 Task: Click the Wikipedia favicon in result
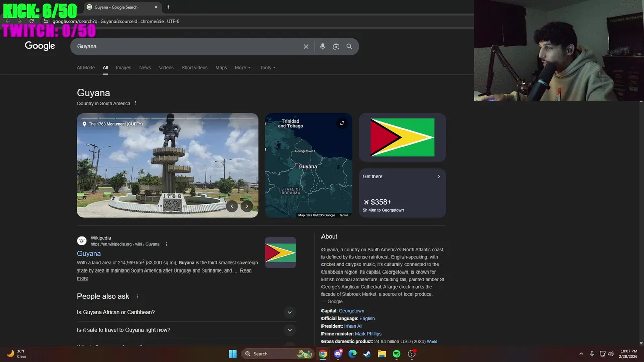point(82,241)
